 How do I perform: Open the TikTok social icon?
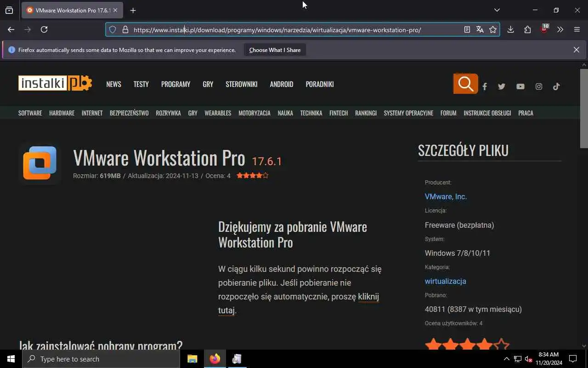(x=556, y=86)
